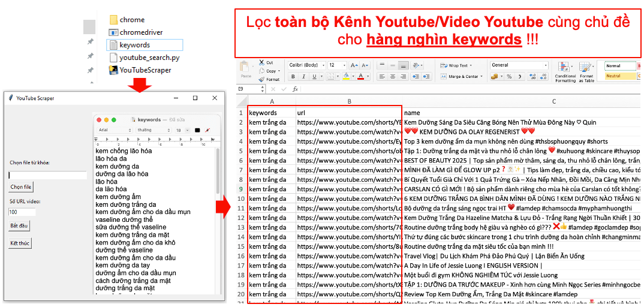Click the Số URL video field with 100
644x307 pixels.
click(22, 212)
